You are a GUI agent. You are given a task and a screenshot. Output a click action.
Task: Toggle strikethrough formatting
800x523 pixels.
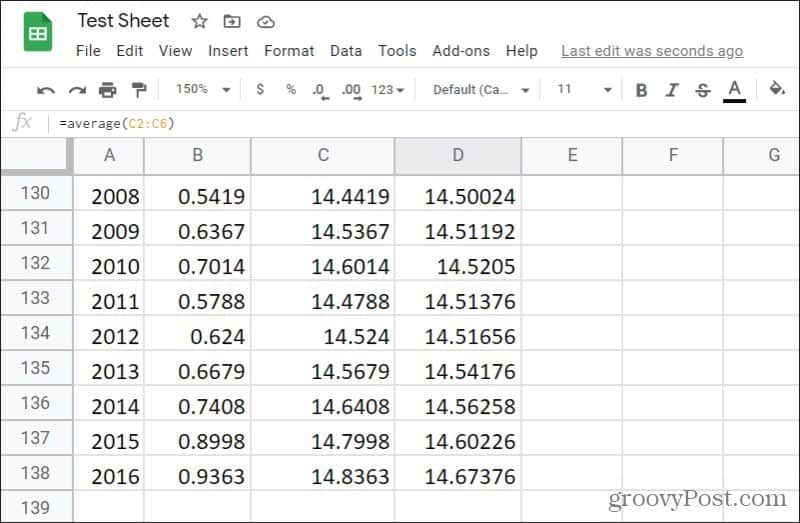703,90
